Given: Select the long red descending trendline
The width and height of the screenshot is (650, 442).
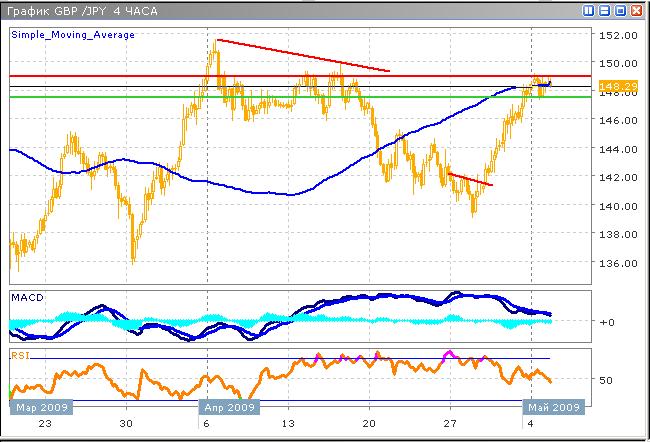Looking at the screenshot, I should (x=300, y=55).
